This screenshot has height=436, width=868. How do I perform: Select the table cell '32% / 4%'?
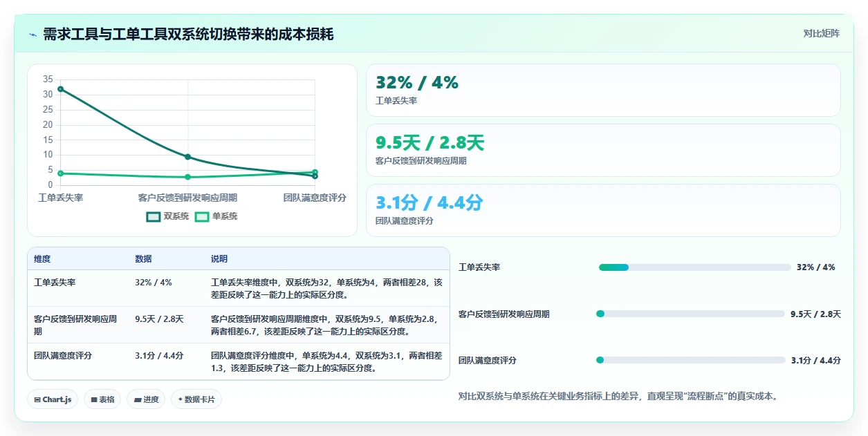(x=154, y=283)
